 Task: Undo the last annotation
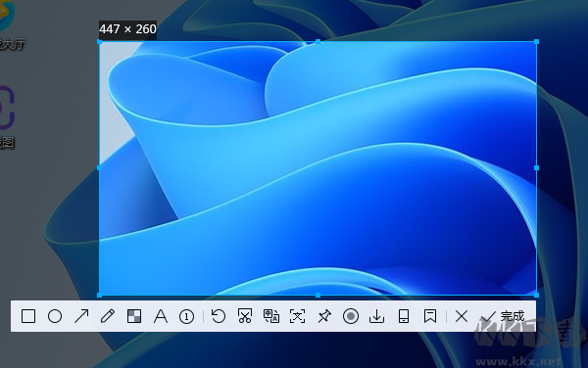coord(219,316)
